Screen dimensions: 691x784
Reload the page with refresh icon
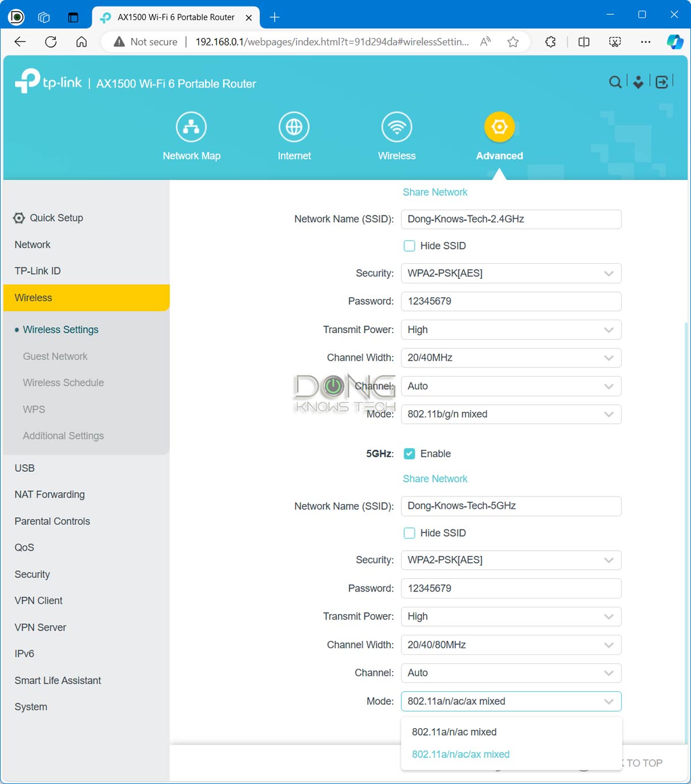pyautogui.click(x=51, y=41)
